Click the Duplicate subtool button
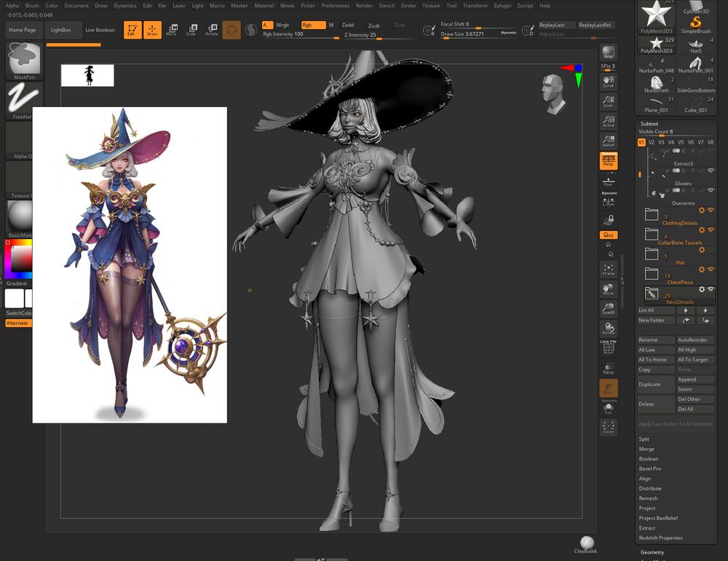The width and height of the screenshot is (728, 561). [656, 385]
